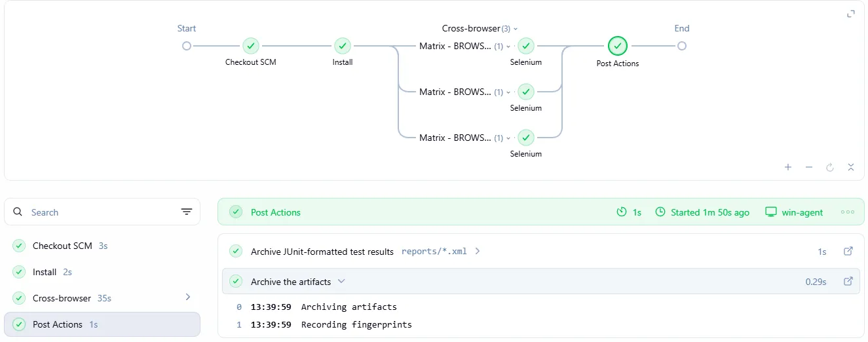Open the top Selenium stage node

point(526,46)
